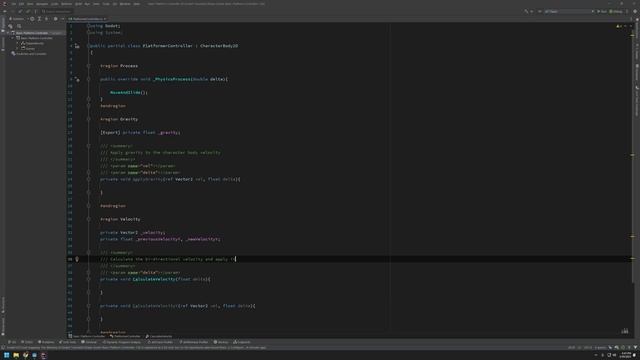Screen dimensions: 640x360
Task: Open the Windows Start menu
Action: [x=7, y=356]
